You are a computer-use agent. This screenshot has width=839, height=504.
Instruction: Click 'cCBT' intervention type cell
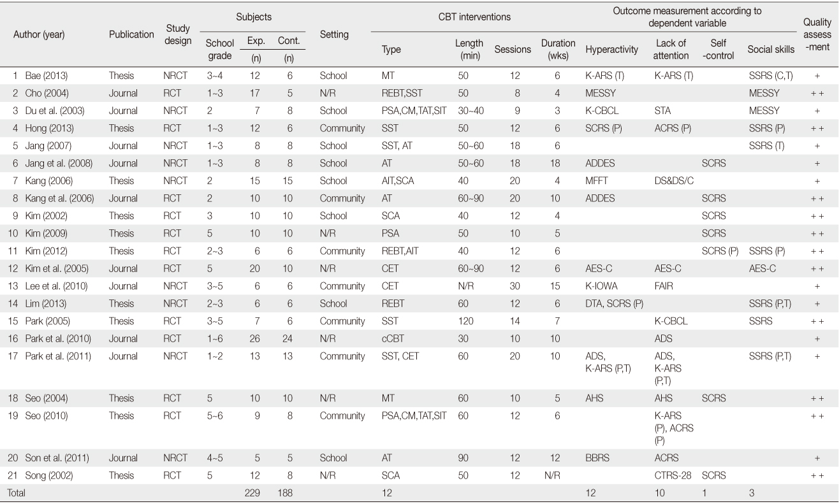[x=391, y=339]
